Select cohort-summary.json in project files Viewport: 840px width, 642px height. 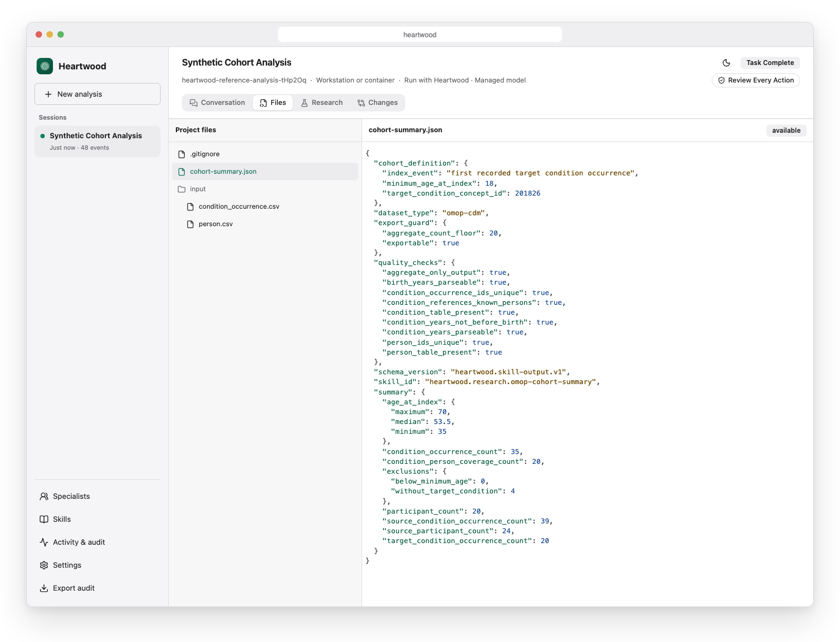coord(265,172)
